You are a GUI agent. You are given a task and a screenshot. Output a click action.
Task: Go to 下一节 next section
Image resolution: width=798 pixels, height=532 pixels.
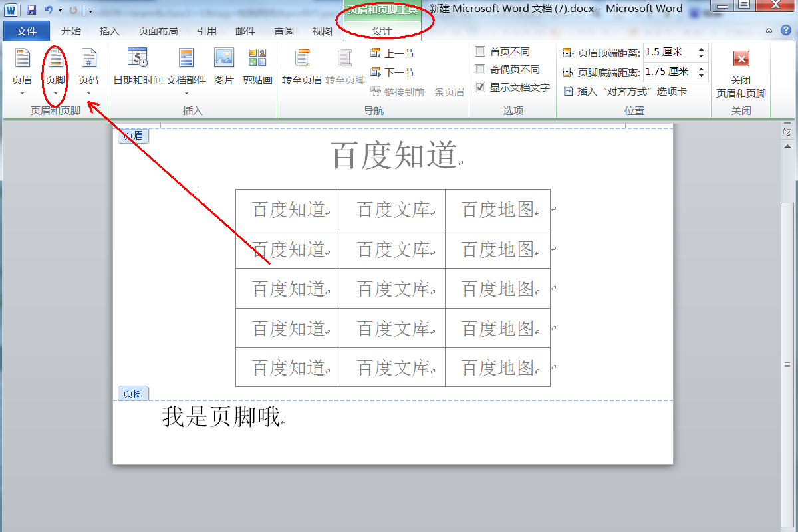coord(392,72)
